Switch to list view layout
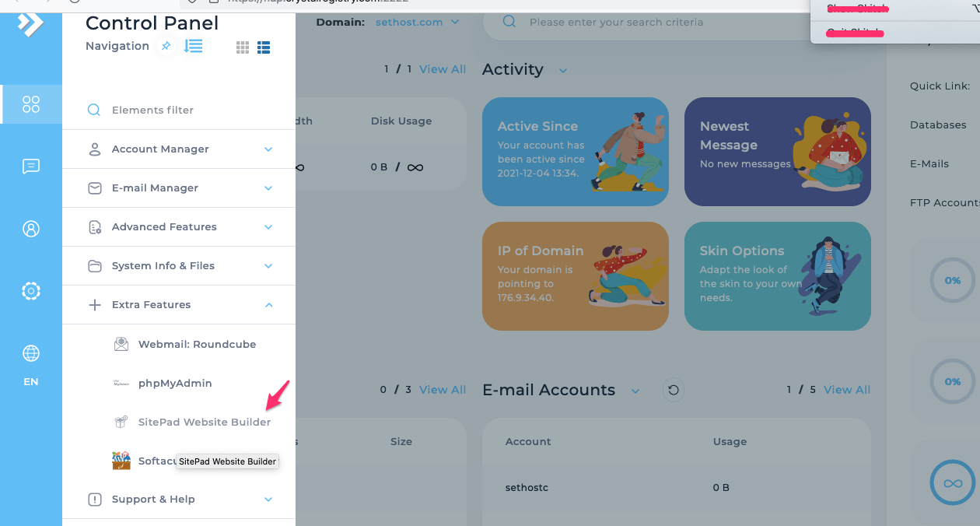This screenshot has height=526, width=980. pos(264,47)
